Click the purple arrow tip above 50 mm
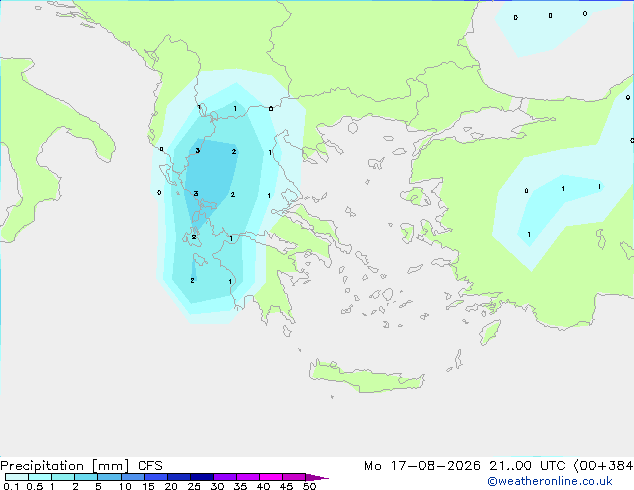634x490 pixels. click(317, 477)
